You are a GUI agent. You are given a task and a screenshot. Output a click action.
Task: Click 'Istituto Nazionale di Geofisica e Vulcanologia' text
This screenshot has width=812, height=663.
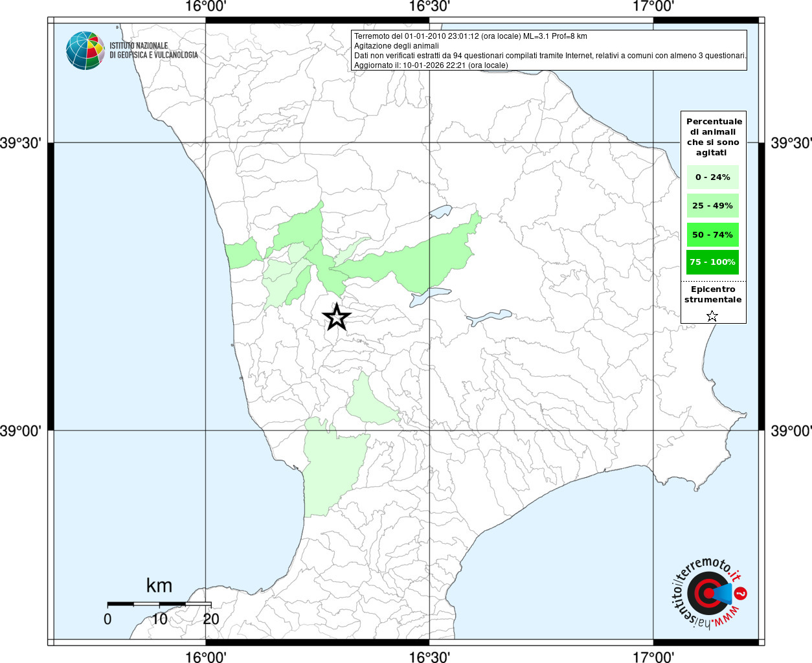[153, 51]
